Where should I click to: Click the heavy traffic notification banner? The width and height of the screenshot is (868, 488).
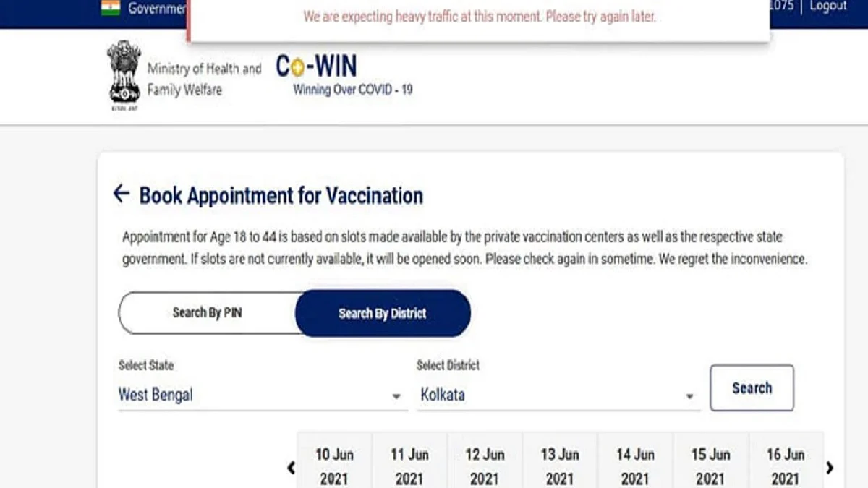(479, 17)
